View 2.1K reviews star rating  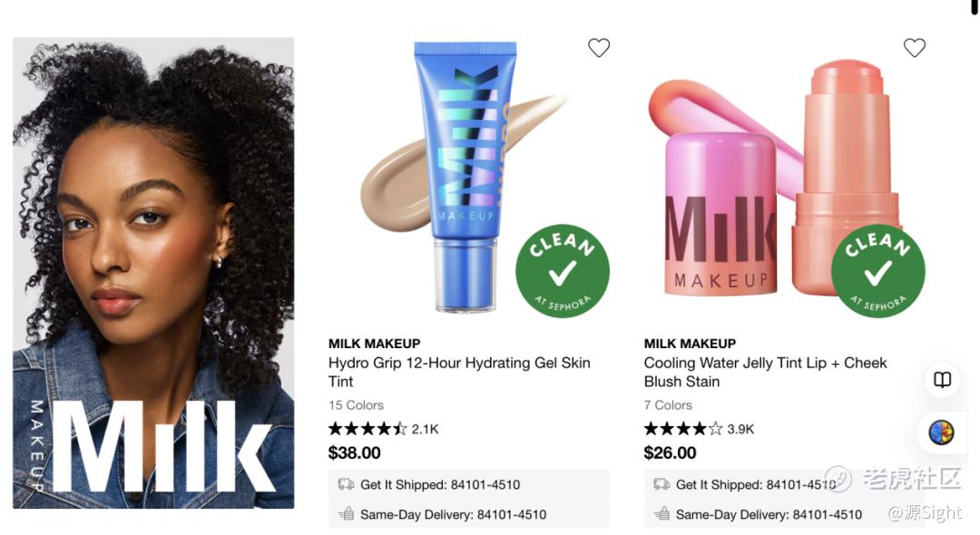383,429
